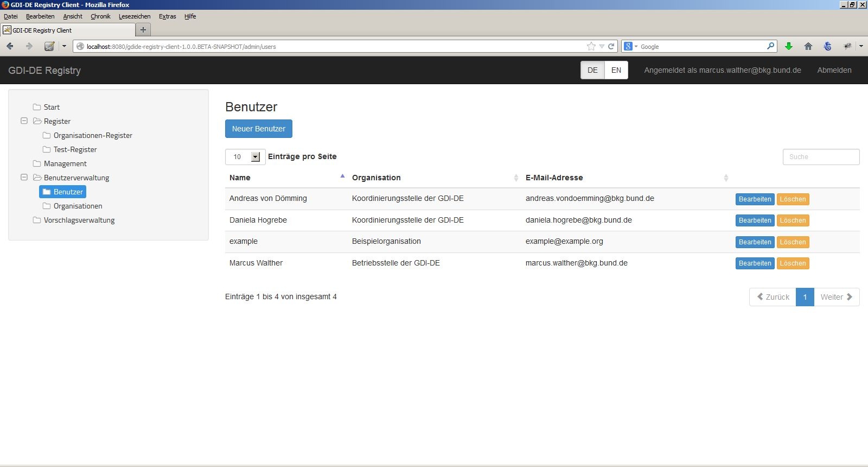Click the browser back arrow icon
Viewport: 868px width, 467px height.
click(10, 46)
